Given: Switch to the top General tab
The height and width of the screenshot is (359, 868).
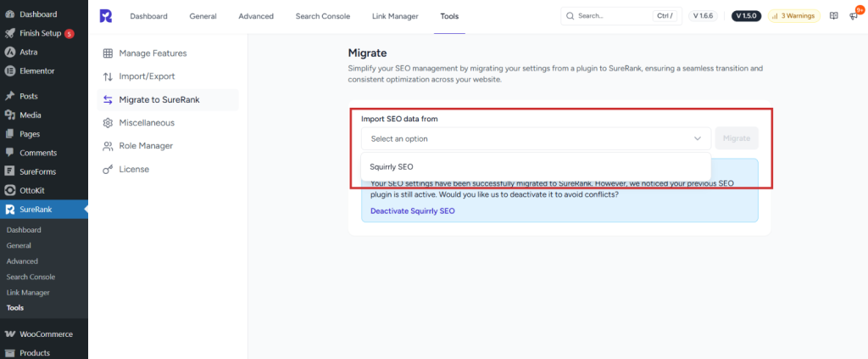Looking at the screenshot, I should tap(203, 16).
